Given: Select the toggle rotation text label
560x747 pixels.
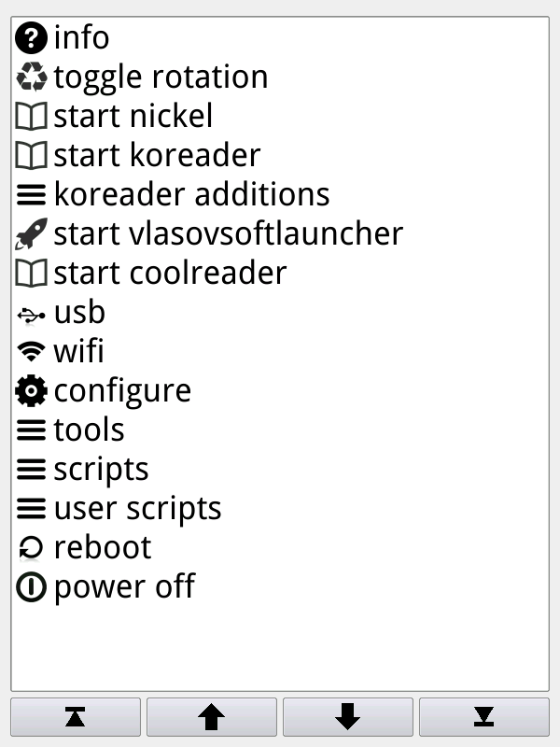Looking at the screenshot, I should pos(161,78).
